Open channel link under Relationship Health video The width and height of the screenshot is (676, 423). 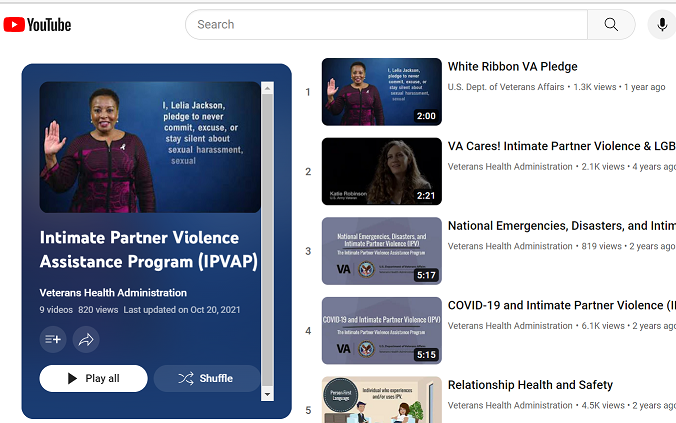(510, 405)
